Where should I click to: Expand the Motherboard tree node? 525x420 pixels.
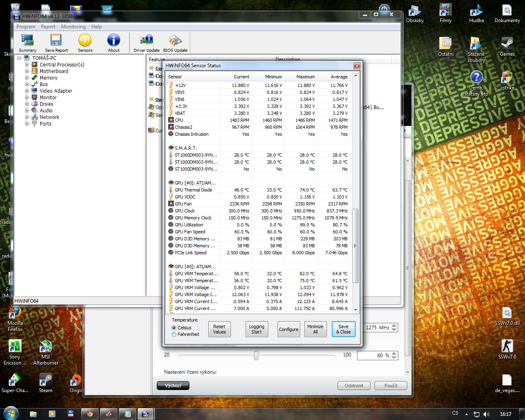[x=27, y=71]
